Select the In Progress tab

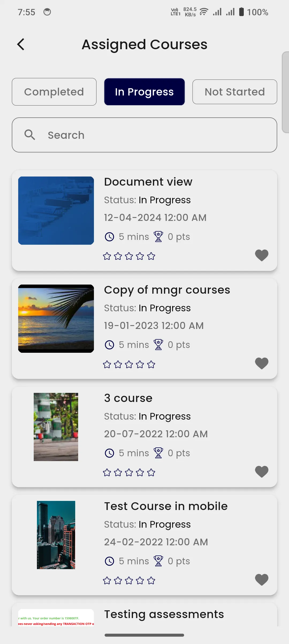click(144, 92)
